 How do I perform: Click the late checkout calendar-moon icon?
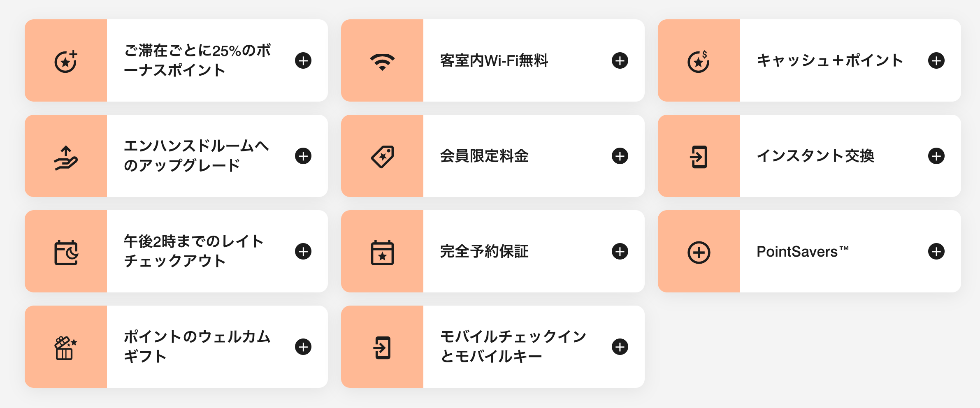click(x=66, y=252)
